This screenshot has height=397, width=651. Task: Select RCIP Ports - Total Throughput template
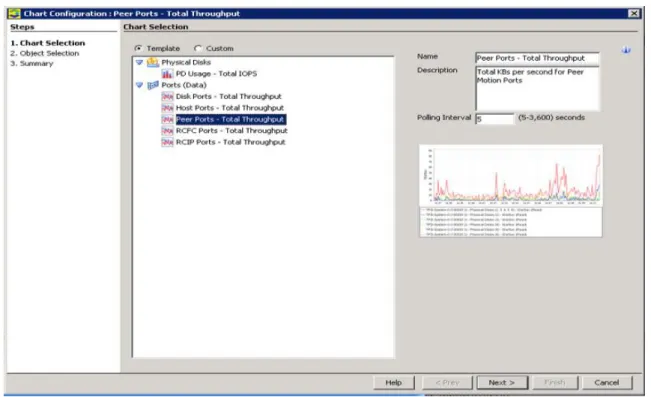pos(231,142)
